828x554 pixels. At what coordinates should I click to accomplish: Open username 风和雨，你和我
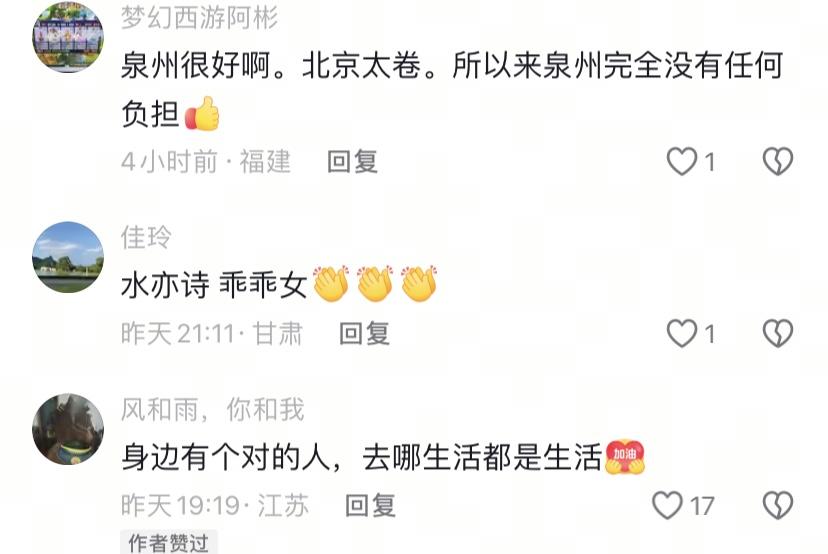pyautogui.click(x=212, y=409)
